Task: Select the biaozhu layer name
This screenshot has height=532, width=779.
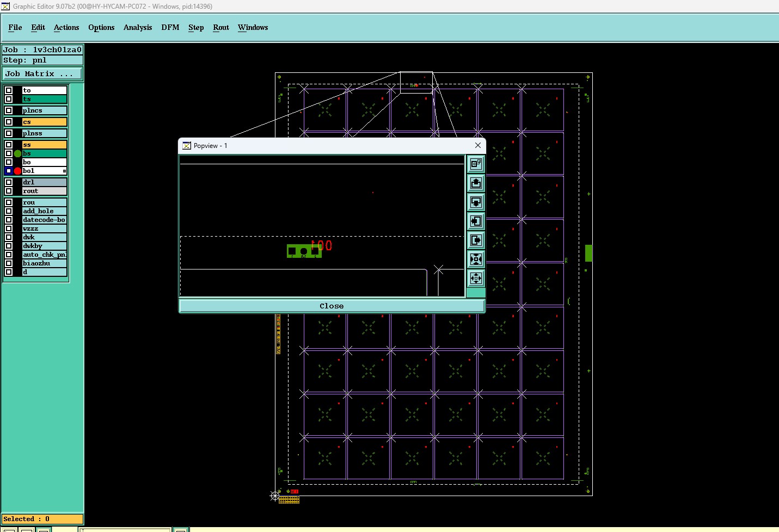Action: [x=45, y=263]
